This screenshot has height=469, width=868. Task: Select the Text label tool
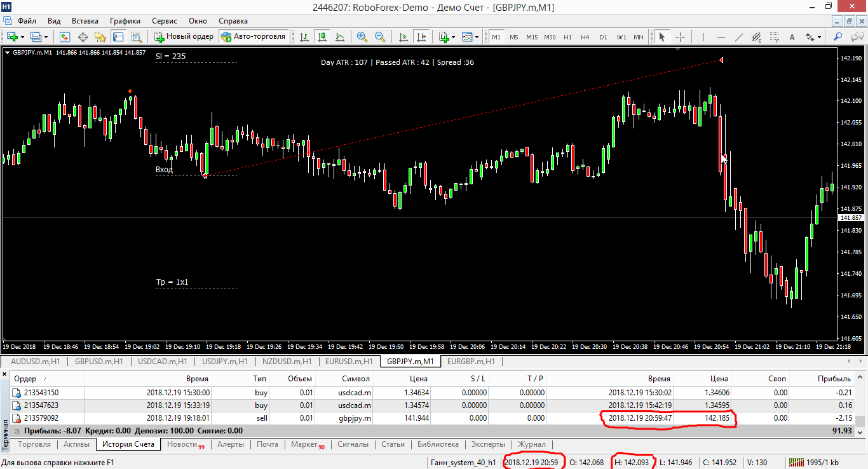(x=792, y=36)
